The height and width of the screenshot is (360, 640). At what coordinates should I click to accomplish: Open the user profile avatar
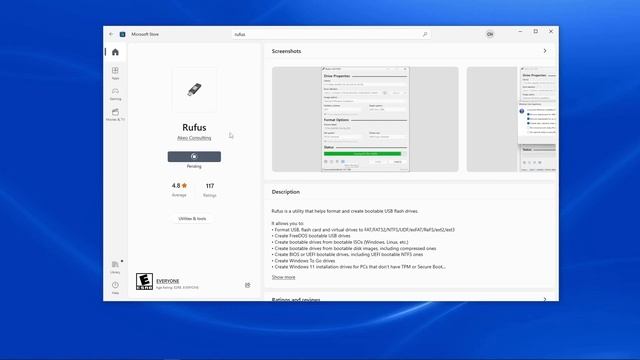490,34
